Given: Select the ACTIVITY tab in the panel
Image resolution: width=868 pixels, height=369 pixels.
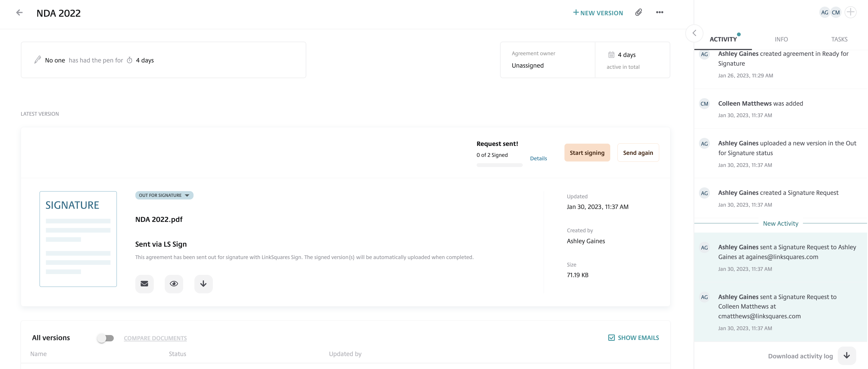Looking at the screenshot, I should (723, 39).
